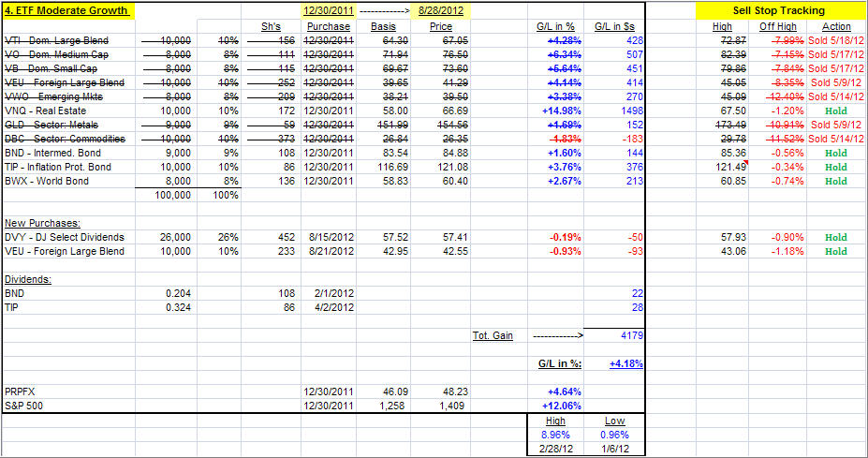
Task: Click the 'Hold' action in the DVY row
Action: pos(836,237)
